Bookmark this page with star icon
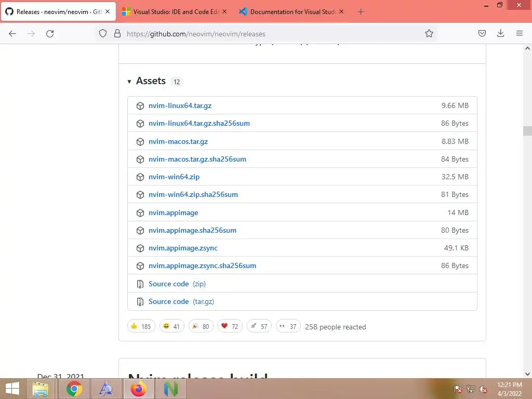Image resolution: width=532 pixels, height=399 pixels. coord(429,33)
